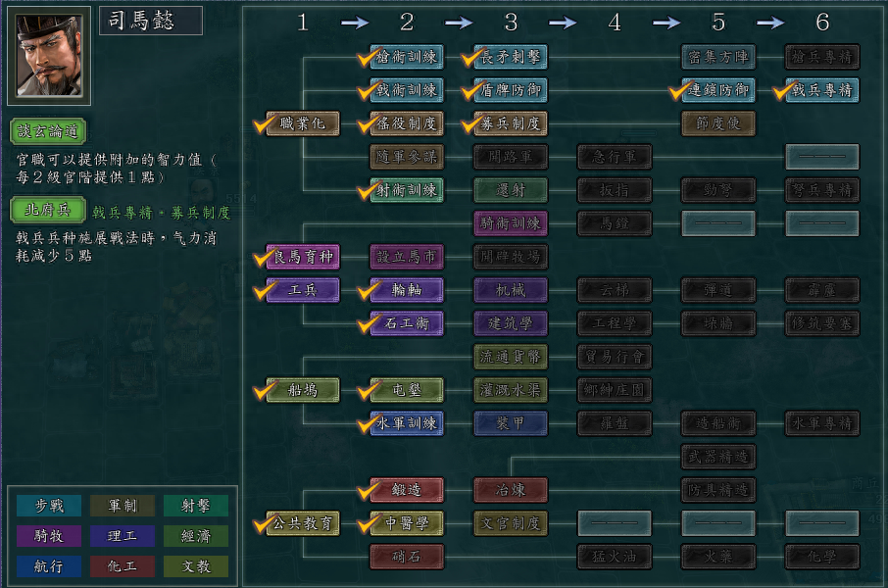Select the 扳指 tech node
Image resolution: width=888 pixels, height=588 pixels.
[615, 190]
